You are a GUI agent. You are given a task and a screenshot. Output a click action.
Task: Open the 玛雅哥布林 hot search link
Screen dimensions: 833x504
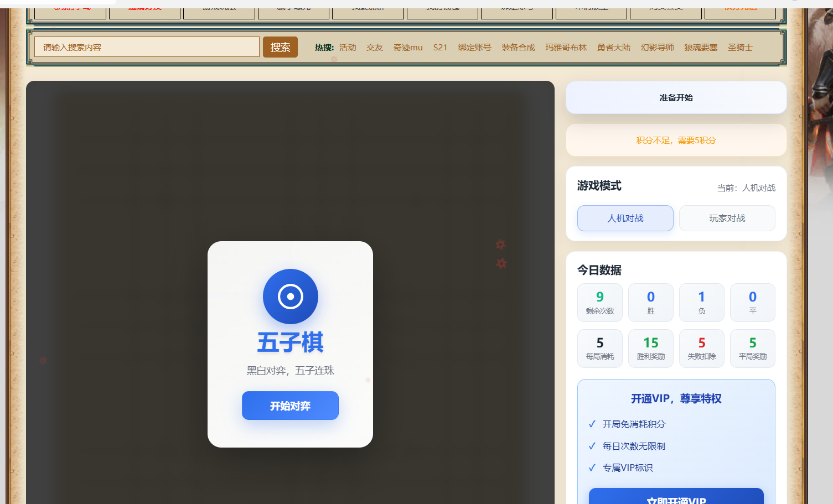pyautogui.click(x=566, y=47)
